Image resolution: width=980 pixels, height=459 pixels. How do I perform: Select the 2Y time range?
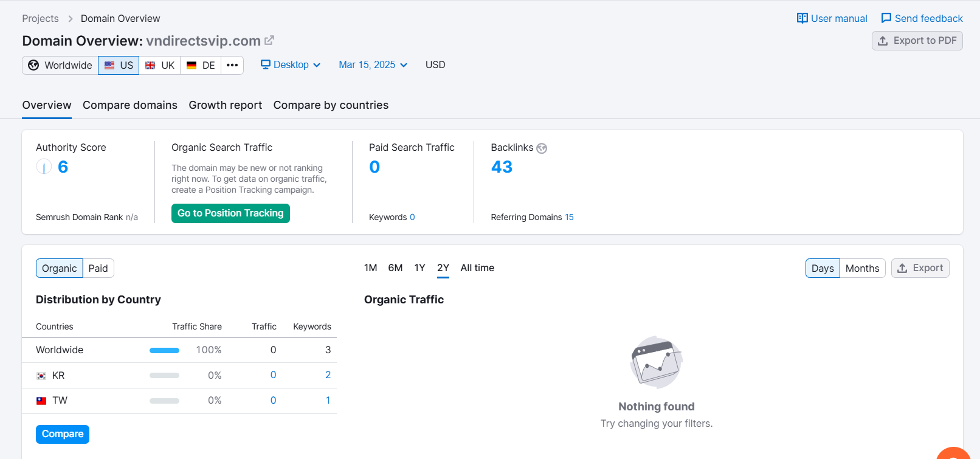coord(443,268)
